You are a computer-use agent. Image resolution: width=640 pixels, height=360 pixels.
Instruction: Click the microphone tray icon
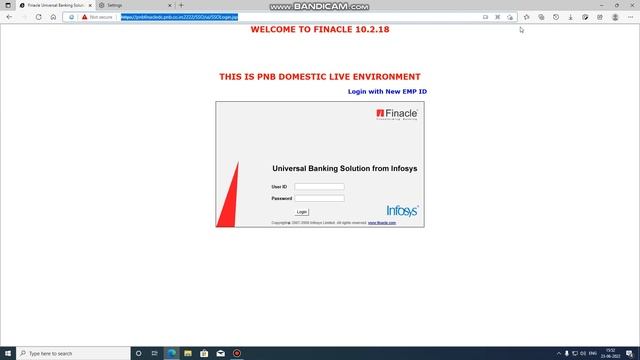pos(567,353)
